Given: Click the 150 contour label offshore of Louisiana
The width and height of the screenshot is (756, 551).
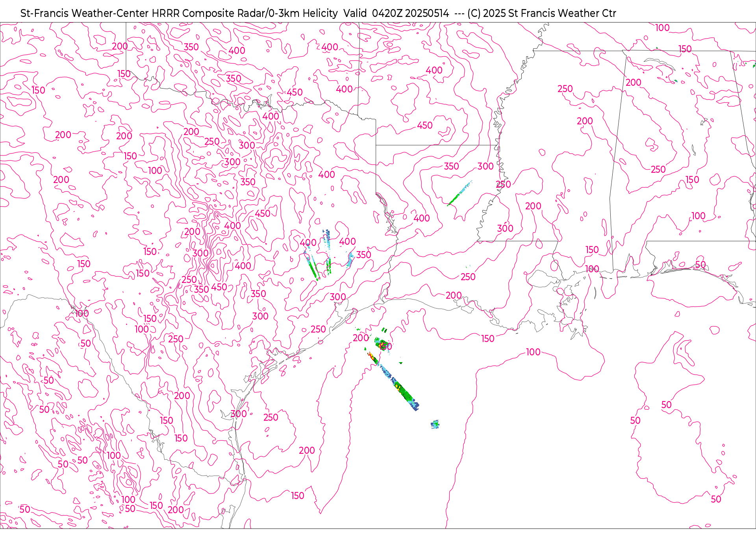Looking at the screenshot, I should coord(487,339).
